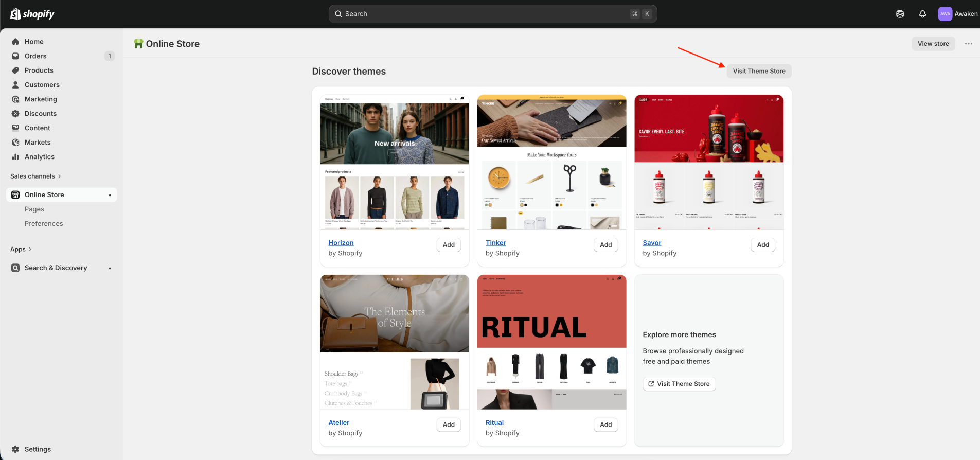Open the Savor theme link
Image resolution: width=980 pixels, height=460 pixels.
652,243
